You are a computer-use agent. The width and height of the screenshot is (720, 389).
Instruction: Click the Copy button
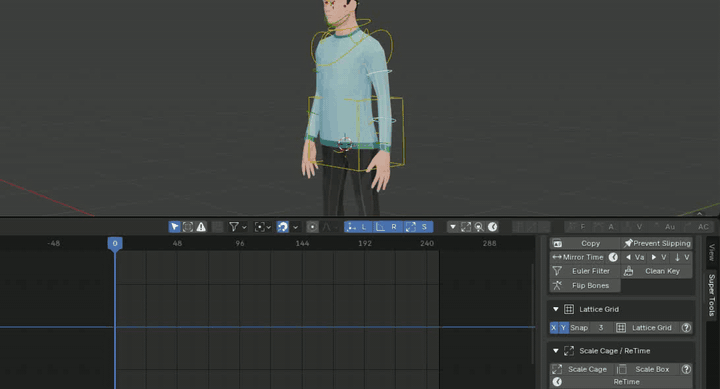585,243
